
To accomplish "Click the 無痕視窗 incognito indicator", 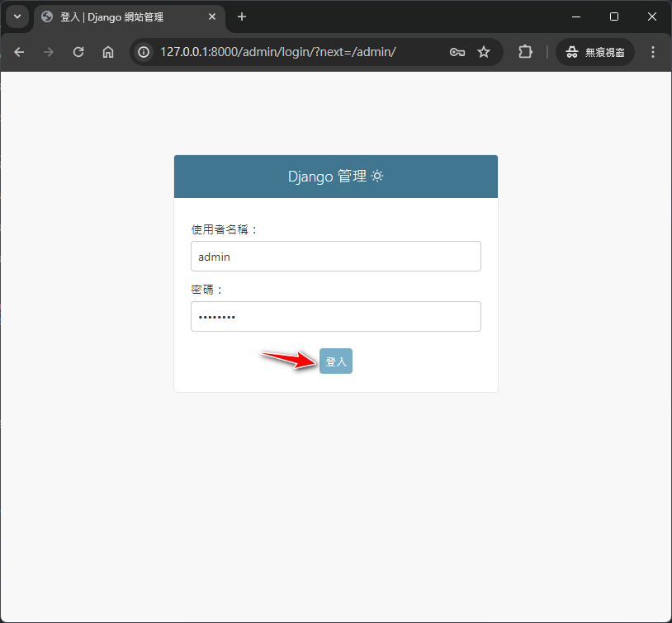I will 595,52.
